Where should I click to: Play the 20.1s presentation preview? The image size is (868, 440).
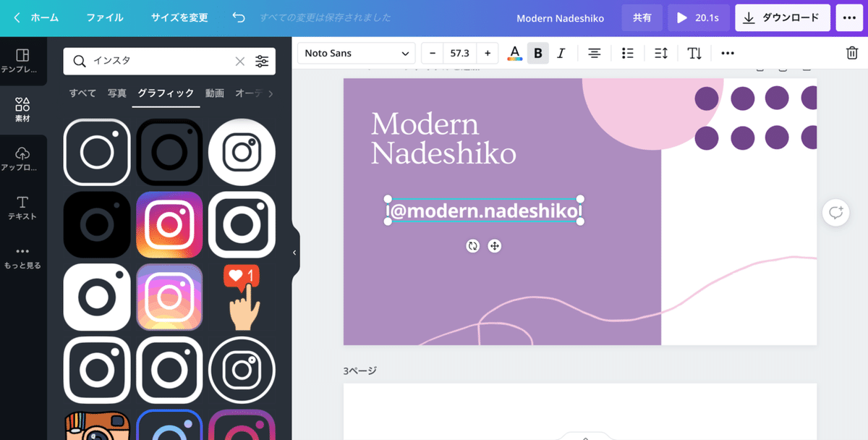(x=699, y=18)
